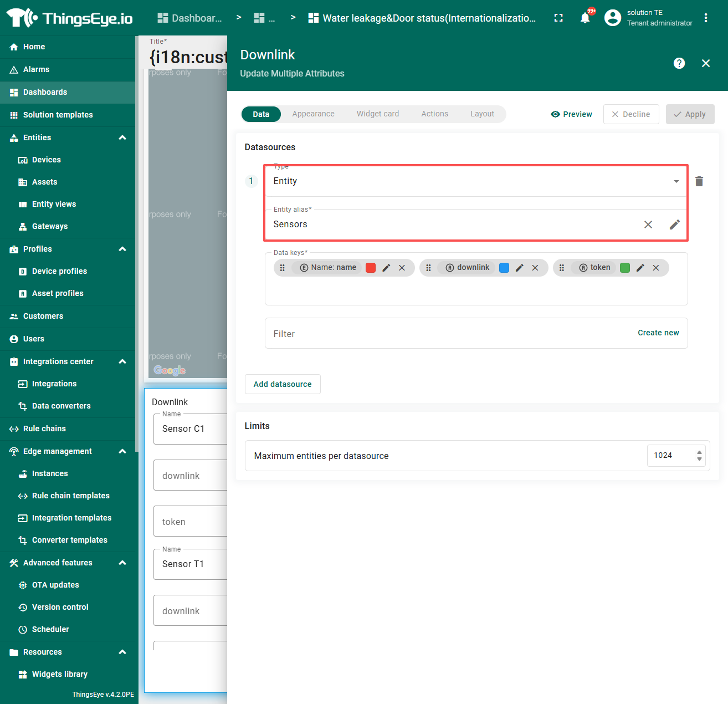The height and width of the screenshot is (704, 728).
Task: Toggle widget Preview mode
Action: 572,114
